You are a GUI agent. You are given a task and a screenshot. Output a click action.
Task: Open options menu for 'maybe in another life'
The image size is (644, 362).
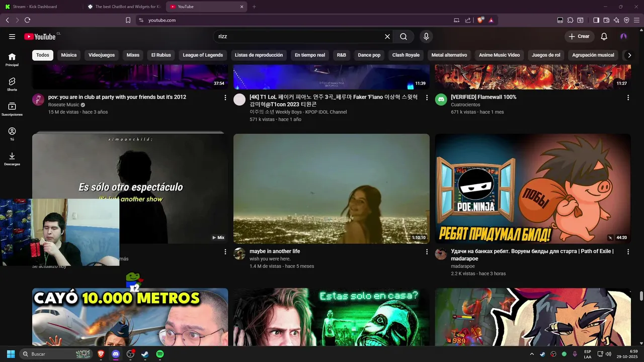point(427,252)
